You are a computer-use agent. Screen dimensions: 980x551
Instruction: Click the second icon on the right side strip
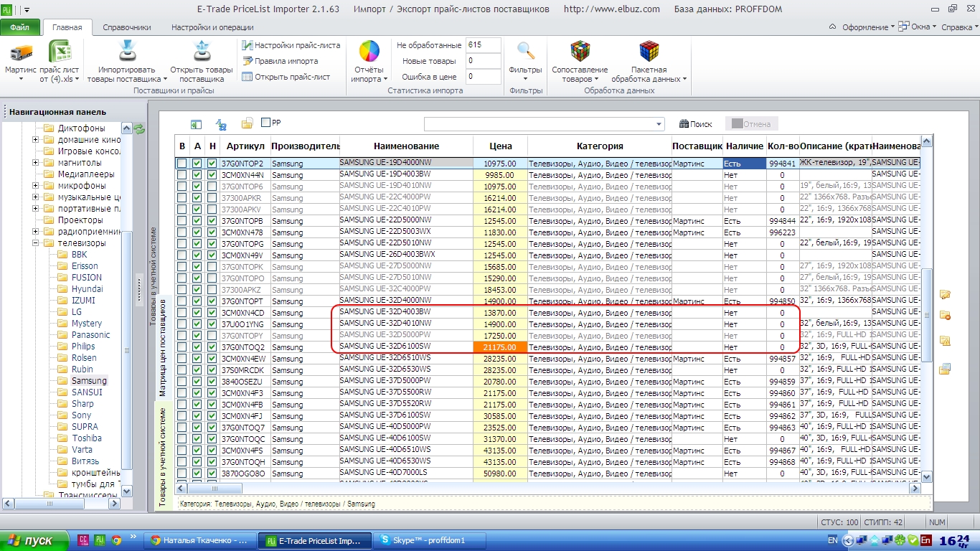point(945,316)
